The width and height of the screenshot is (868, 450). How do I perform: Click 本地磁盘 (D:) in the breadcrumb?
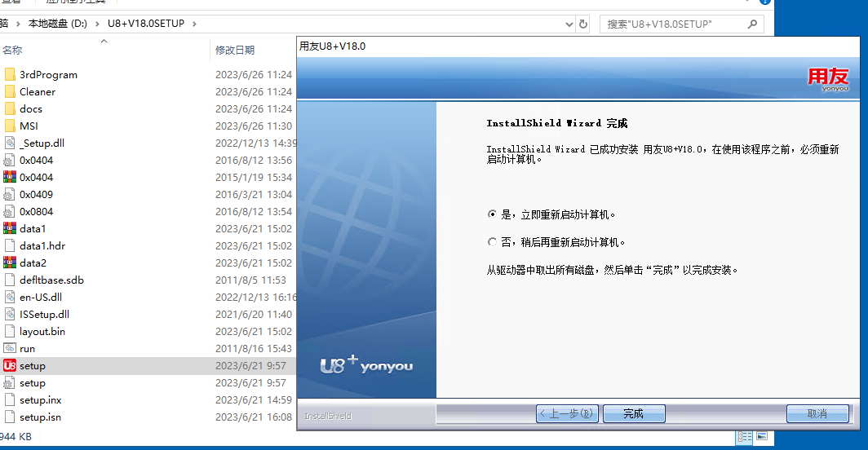58,24
